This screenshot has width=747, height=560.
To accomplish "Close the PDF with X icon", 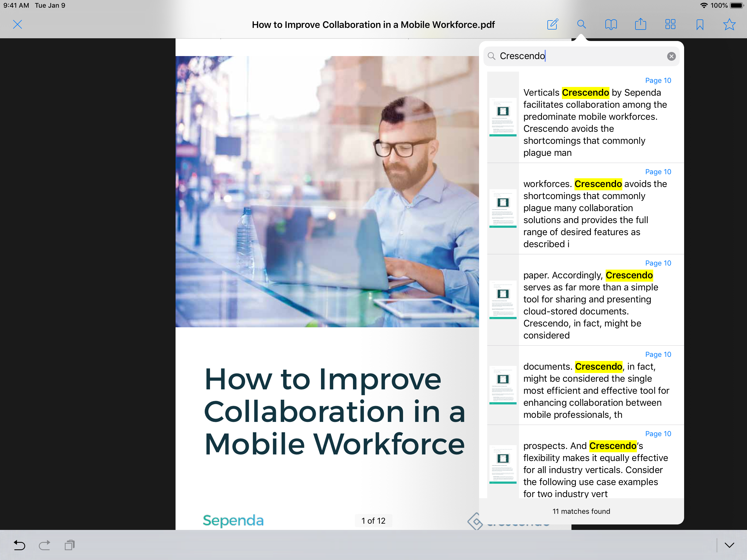I will coord(17,25).
